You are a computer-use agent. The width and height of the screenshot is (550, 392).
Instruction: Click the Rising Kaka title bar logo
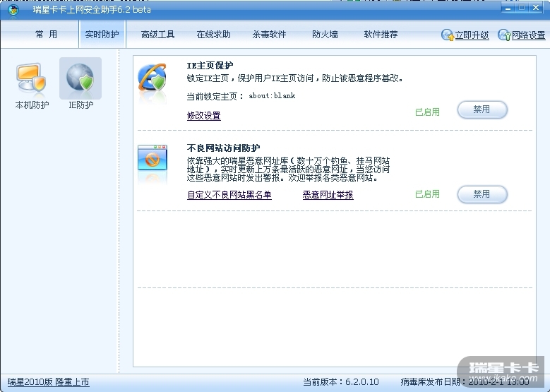(13, 10)
